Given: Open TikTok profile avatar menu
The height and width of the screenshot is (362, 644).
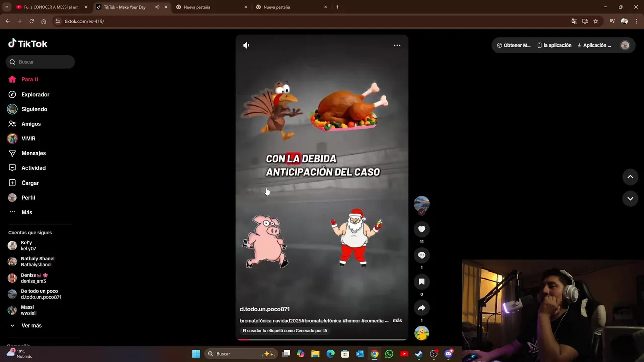Looking at the screenshot, I should tap(625, 45).
